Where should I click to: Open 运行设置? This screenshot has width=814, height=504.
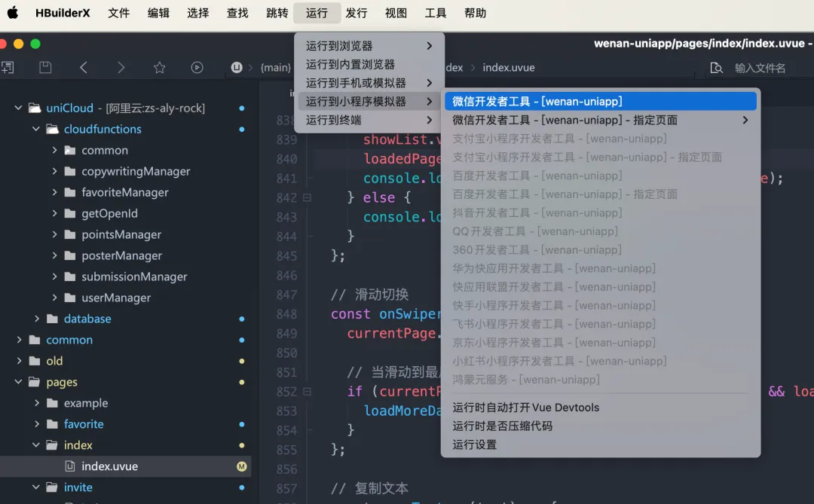tap(601, 444)
